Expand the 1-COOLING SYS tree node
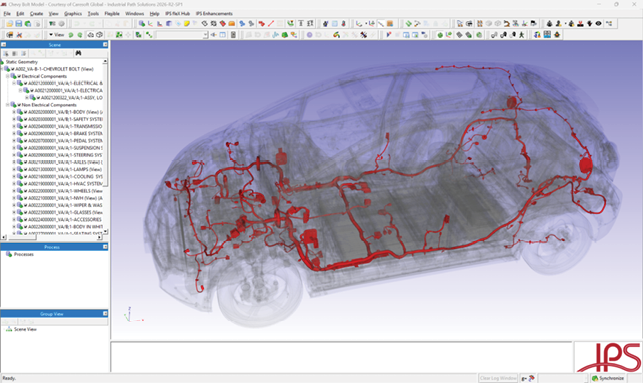Screen dimensions: 643x383 tap(14, 177)
